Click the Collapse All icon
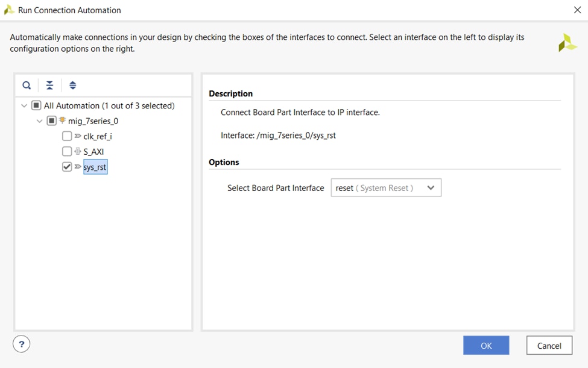Viewport: 588px width, 368px height. (x=49, y=86)
